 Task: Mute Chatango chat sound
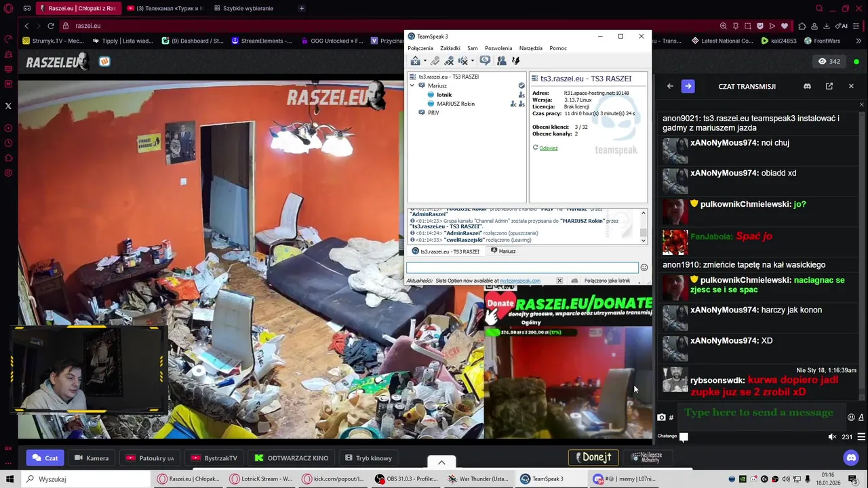(832, 437)
